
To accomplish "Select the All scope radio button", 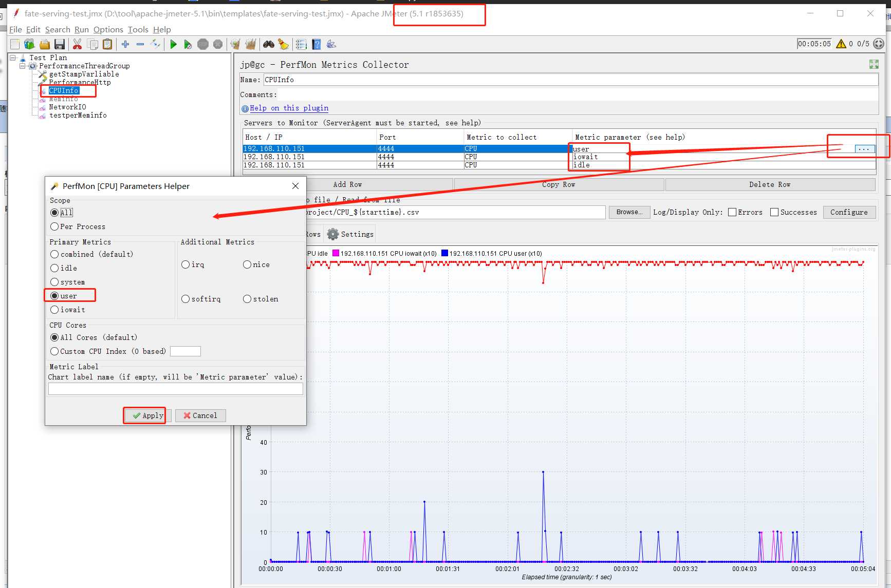I will [54, 213].
